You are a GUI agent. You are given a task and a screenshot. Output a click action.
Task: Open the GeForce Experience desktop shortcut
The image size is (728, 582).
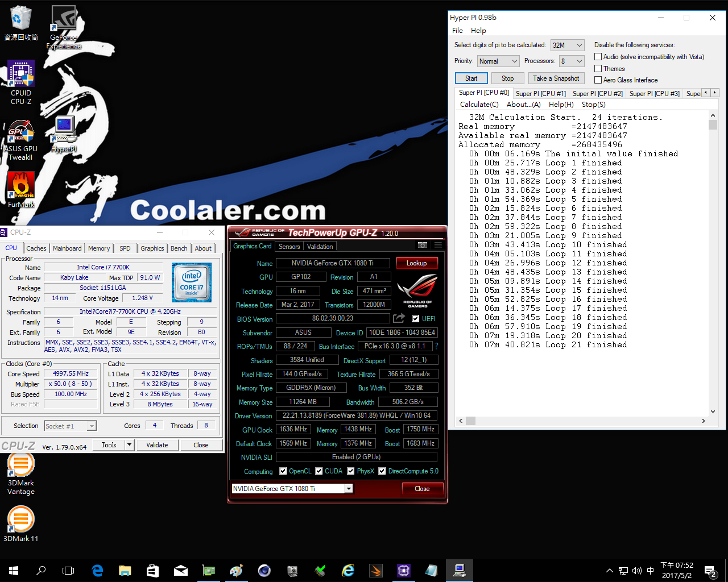pos(64,27)
